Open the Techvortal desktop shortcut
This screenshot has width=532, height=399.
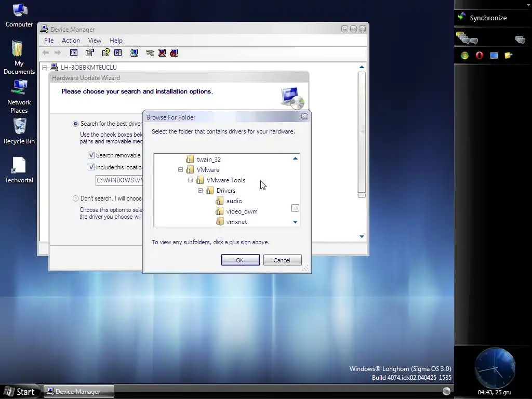click(19, 170)
